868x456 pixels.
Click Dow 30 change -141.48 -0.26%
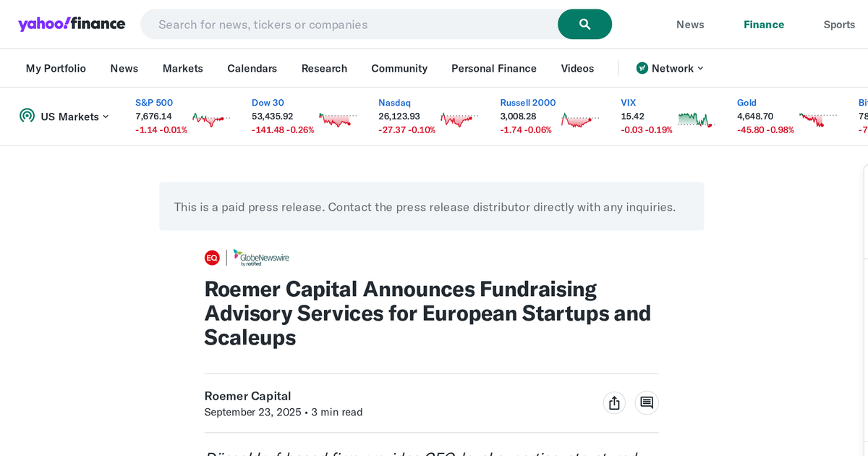pos(283,130)
